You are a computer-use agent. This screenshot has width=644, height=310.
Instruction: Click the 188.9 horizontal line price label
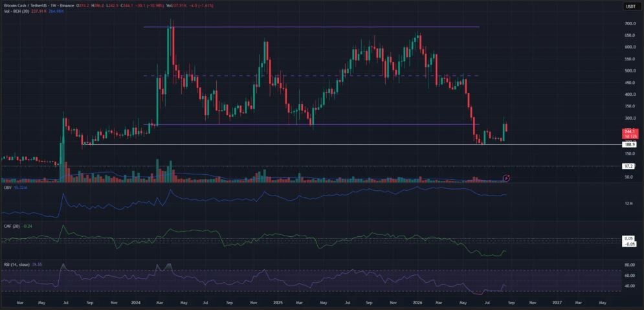point(630,144)
